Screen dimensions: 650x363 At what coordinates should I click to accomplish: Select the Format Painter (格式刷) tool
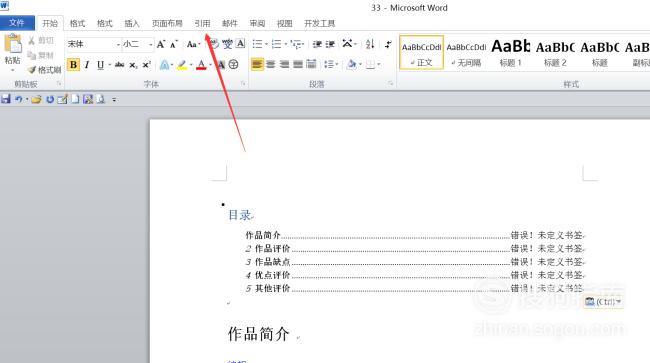(45, 70)
